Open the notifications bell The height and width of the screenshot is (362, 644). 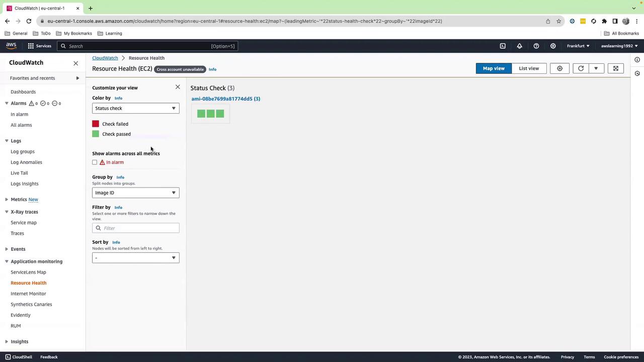[519, 46]
